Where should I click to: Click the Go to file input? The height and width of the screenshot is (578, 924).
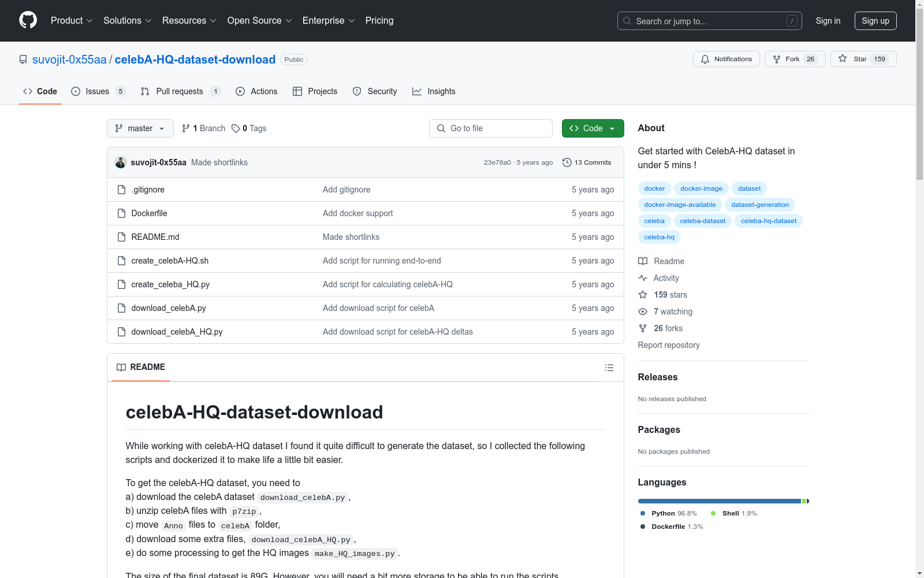(491, 128)
